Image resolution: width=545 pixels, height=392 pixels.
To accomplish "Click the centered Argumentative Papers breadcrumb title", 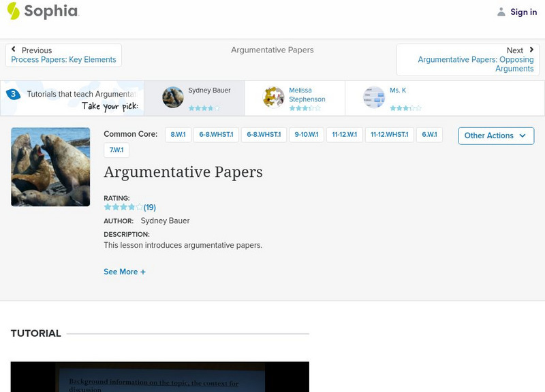I will pyautogui.click(x=272, y=50).
